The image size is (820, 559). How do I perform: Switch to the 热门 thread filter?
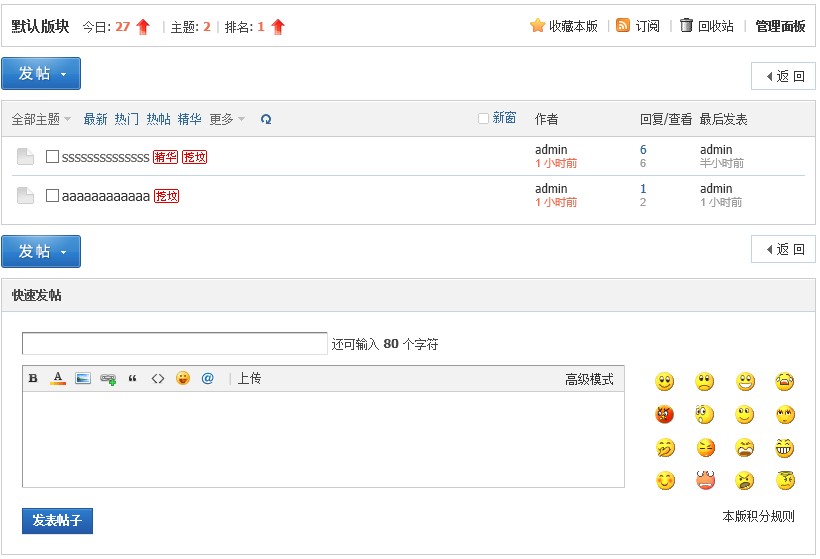click(127, 119)
